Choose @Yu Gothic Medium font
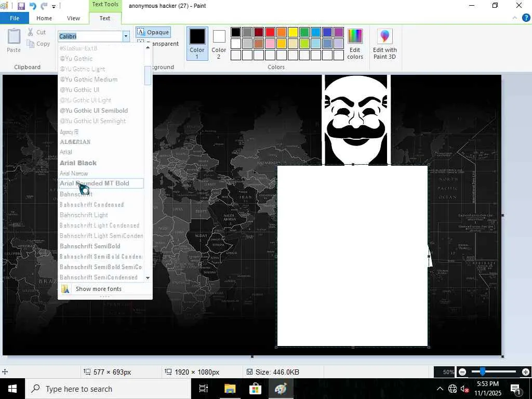 101,79
